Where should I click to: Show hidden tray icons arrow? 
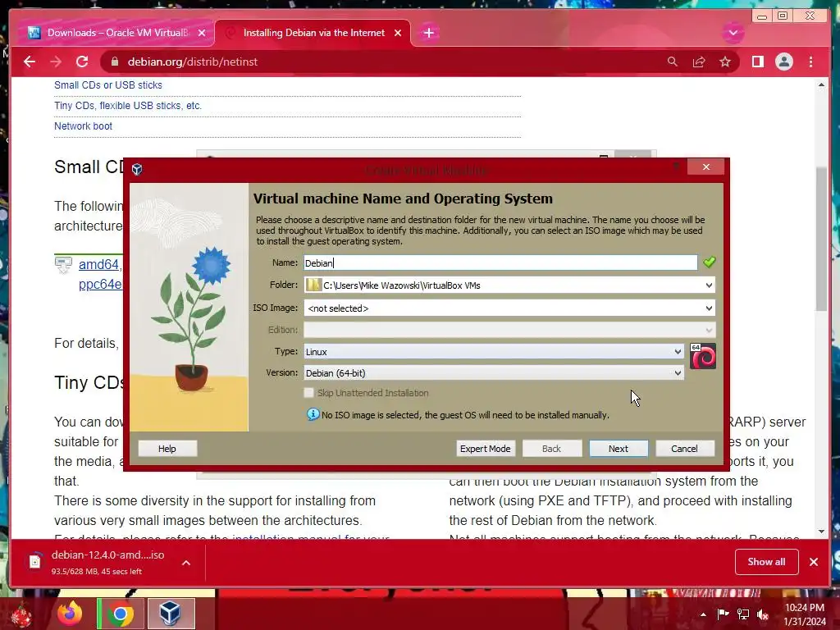(x=703, y=614)
